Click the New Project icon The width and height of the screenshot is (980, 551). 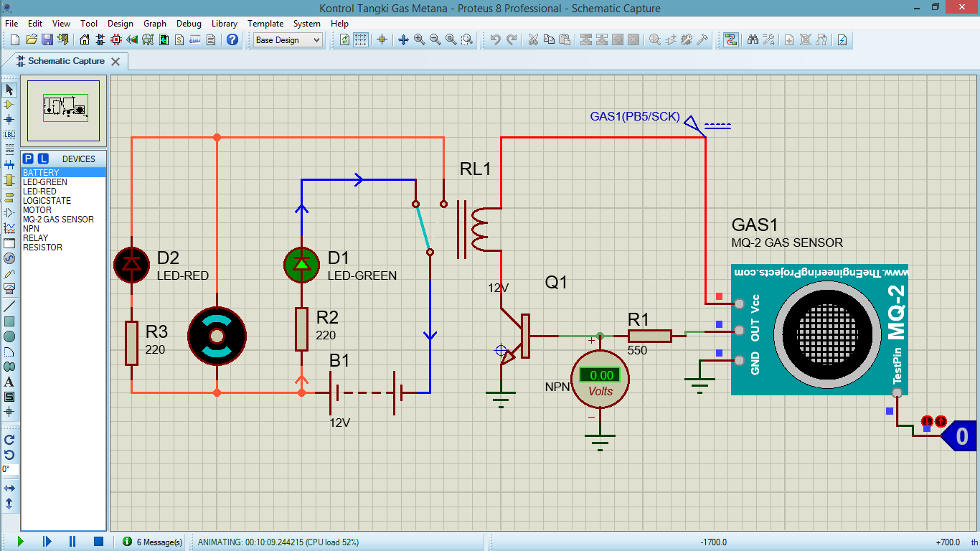click(15, 40)
